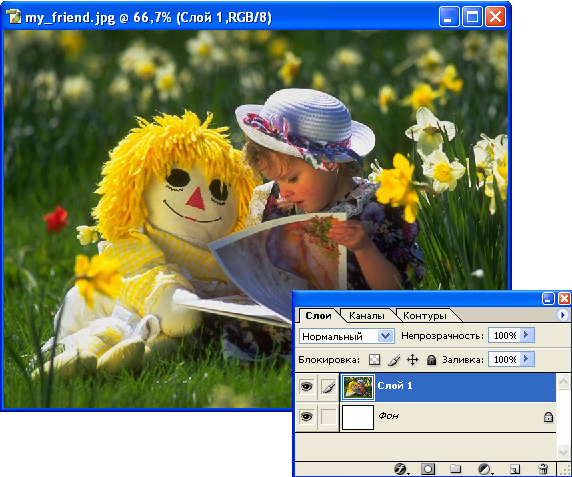Add a layer mask

(x=428, y=469)
